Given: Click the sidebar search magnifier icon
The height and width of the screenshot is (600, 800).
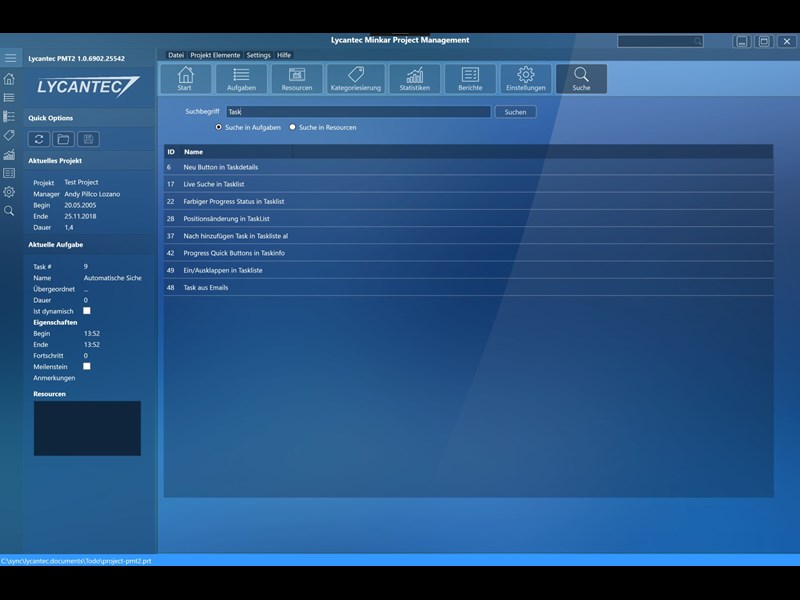Looking at the screenshot, I should coord(9,211).
